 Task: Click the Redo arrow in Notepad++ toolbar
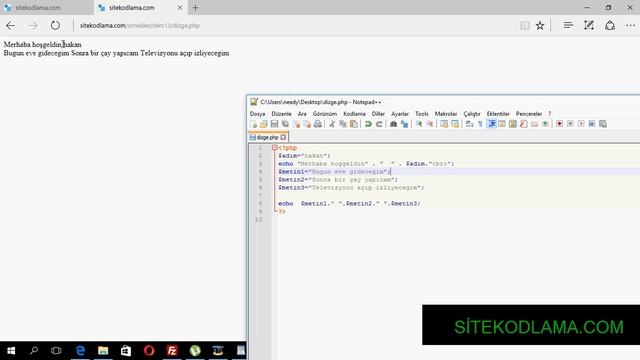(x=379, y=124)
